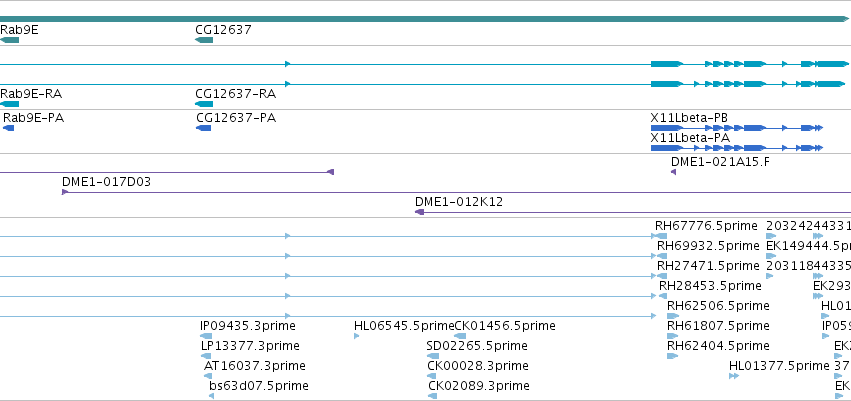Click the Rab9E-RA transcript label
851x401 pixels.
tap(31, 94)
